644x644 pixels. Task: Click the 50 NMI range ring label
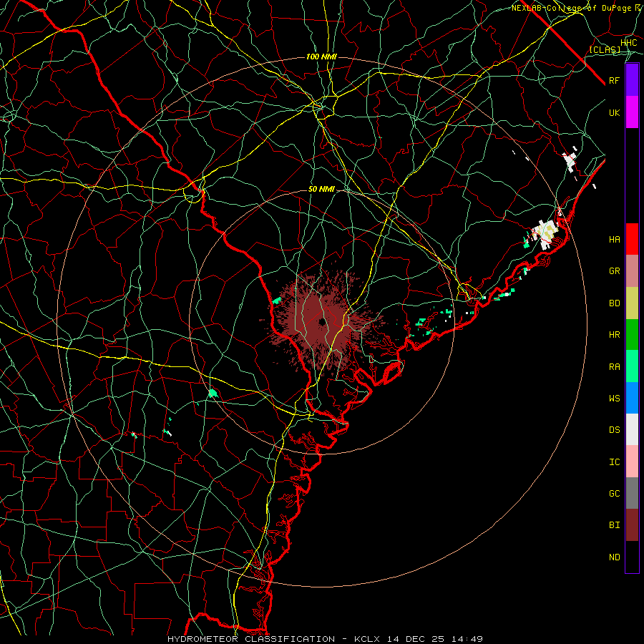[x=321, y=189]
